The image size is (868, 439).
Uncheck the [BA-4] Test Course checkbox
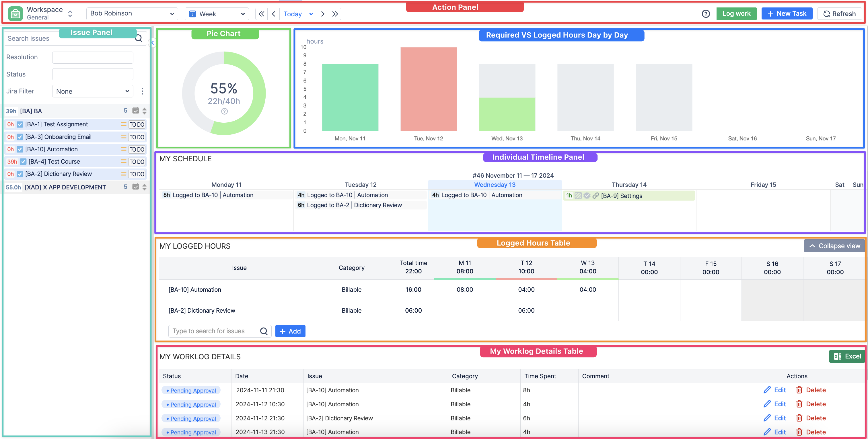[23, 161]
